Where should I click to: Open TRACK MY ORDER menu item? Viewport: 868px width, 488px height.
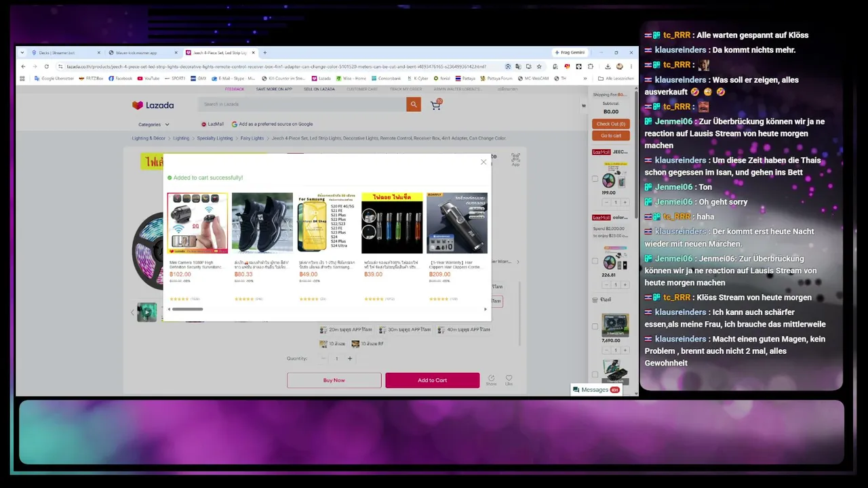click(x=407, y=89)
